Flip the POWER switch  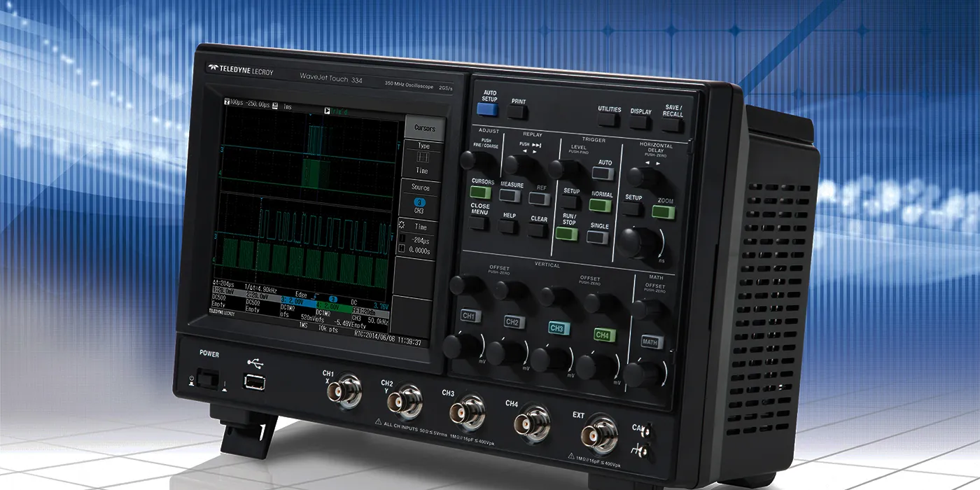[x=207, y=379]
